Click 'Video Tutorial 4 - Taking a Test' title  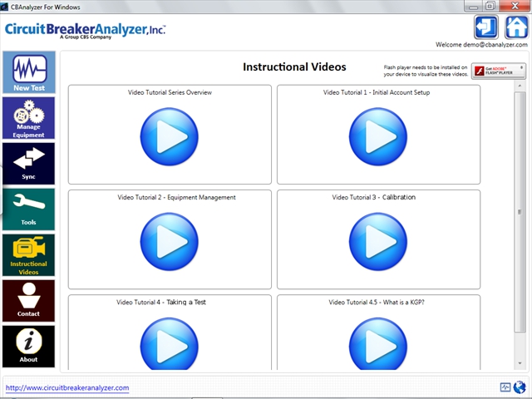pyautogui.click(x=161, y=302)
